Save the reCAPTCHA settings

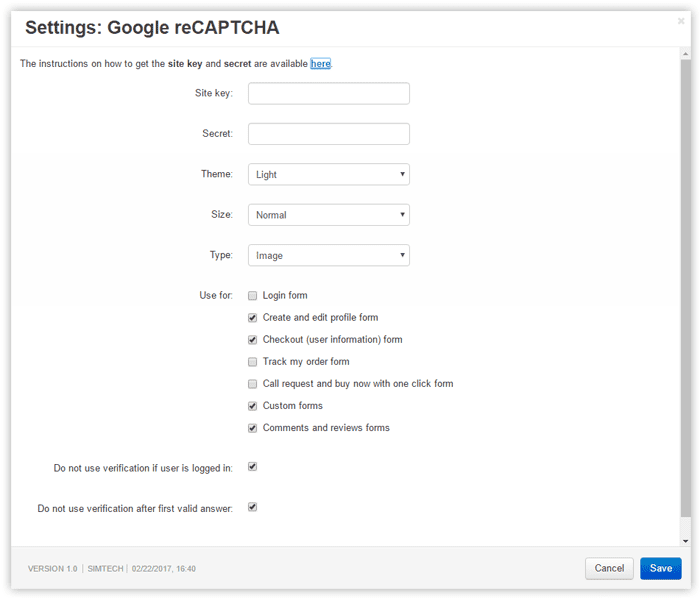click(x=661, y=568)
